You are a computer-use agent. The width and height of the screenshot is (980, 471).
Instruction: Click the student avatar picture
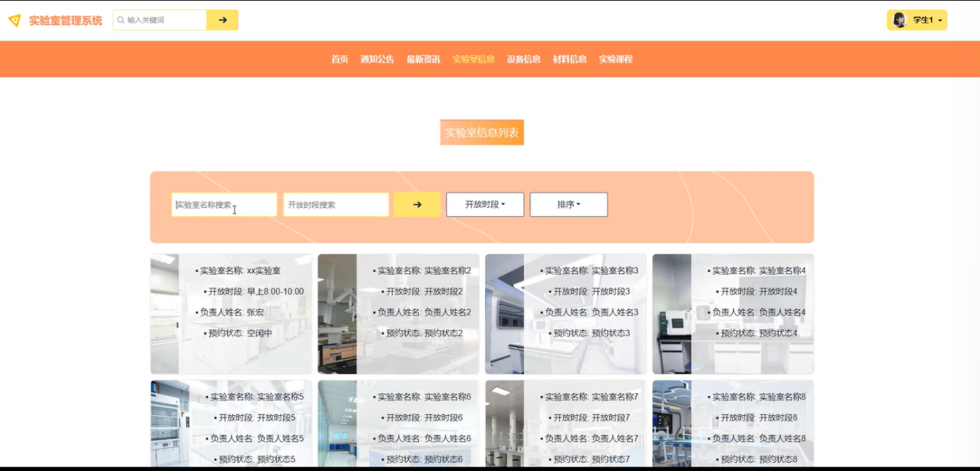tap(899, 20)
